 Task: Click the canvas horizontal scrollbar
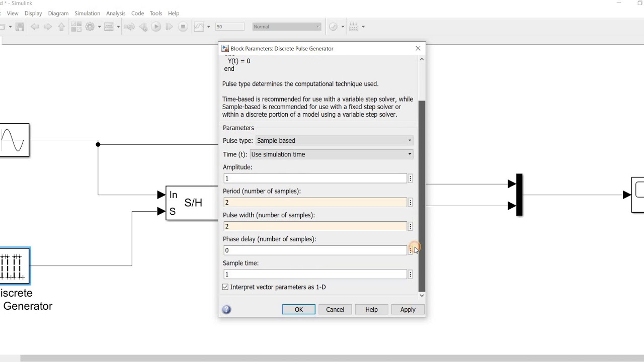coord(332,358)
